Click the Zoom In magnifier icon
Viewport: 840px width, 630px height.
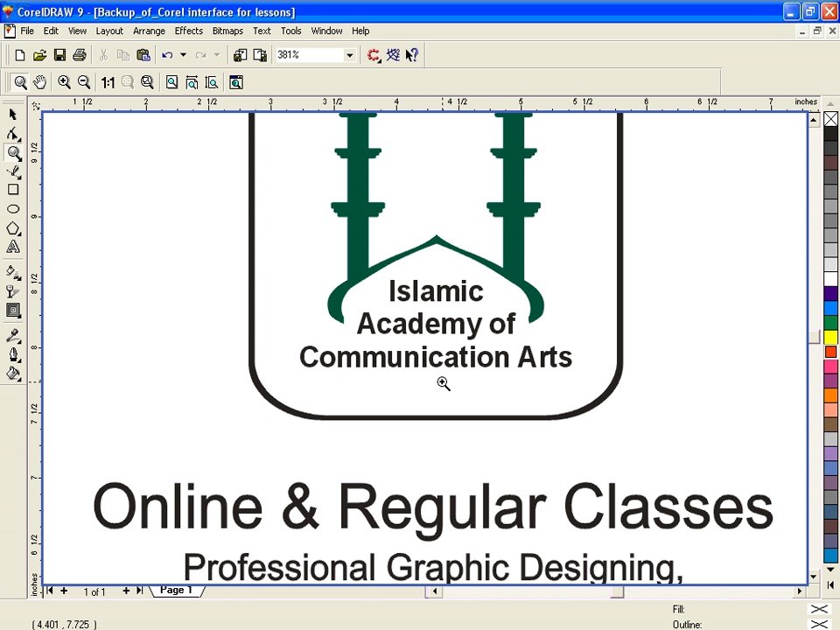click(64, 82)
